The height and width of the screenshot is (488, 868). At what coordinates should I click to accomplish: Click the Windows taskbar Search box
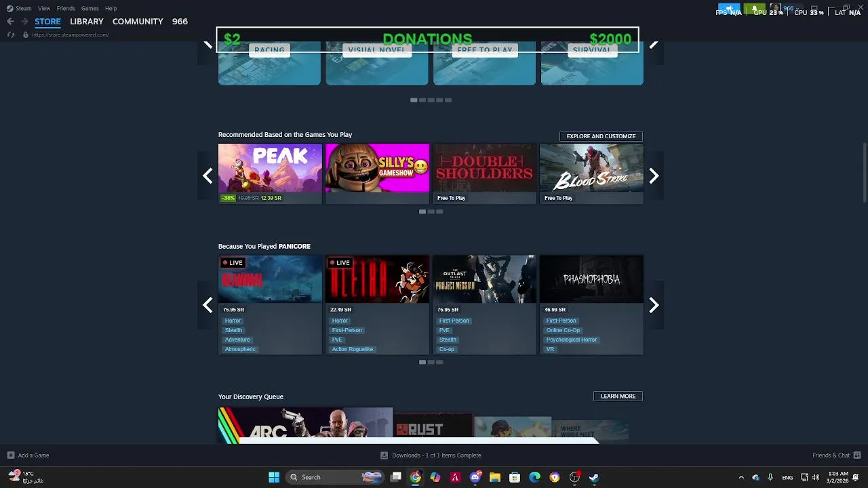334,477
